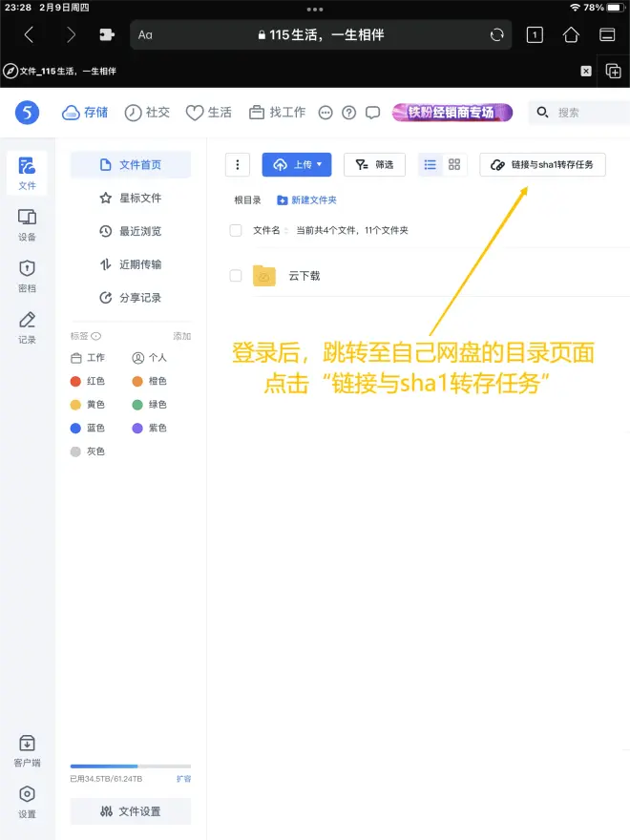Click the search magnifier icon
This screenshot has width=630, height=840.
tap(542, 112)
